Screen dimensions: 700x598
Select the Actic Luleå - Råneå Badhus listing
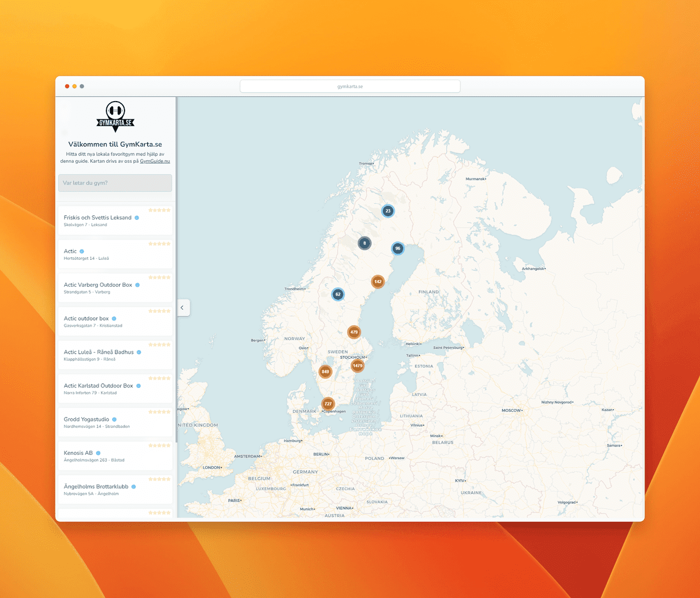click(115, 355)
